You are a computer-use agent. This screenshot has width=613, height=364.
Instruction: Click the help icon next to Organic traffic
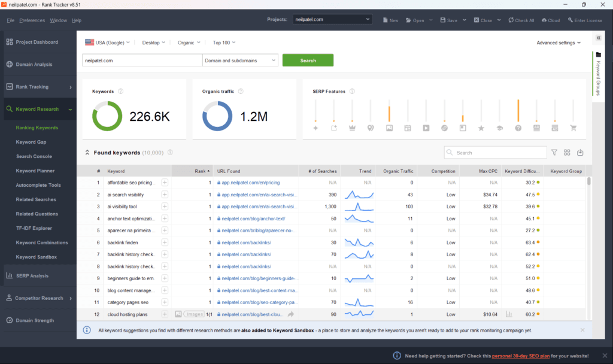coord(241,91)
